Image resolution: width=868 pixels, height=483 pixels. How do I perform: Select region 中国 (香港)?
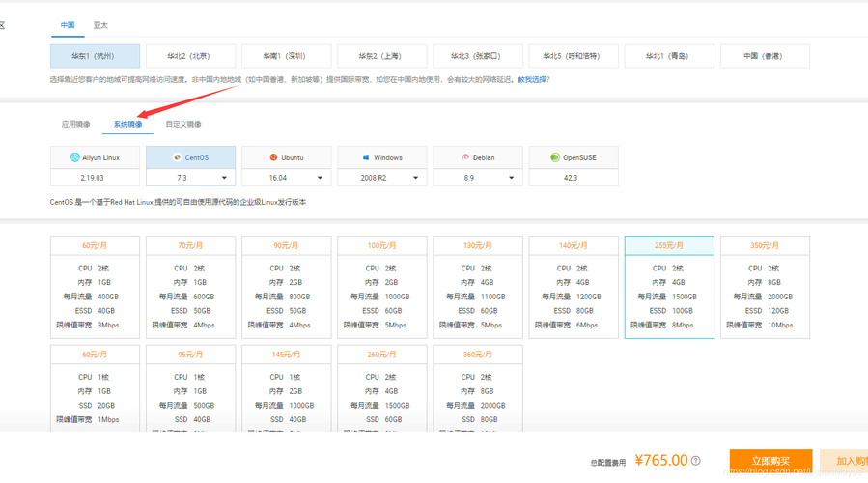click(x=765, y=56)
